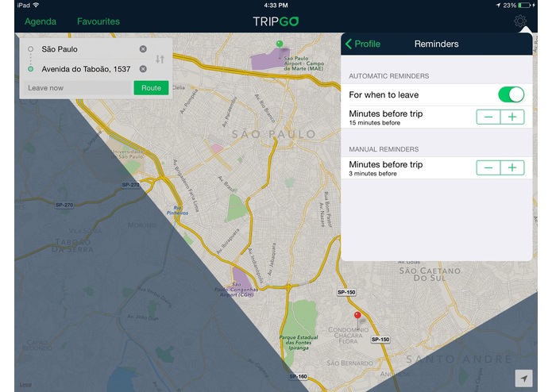Viewport: 552px width, 392px height.
Task: Tap the 4:33 PM clock
Action: (x=276, y=5)
